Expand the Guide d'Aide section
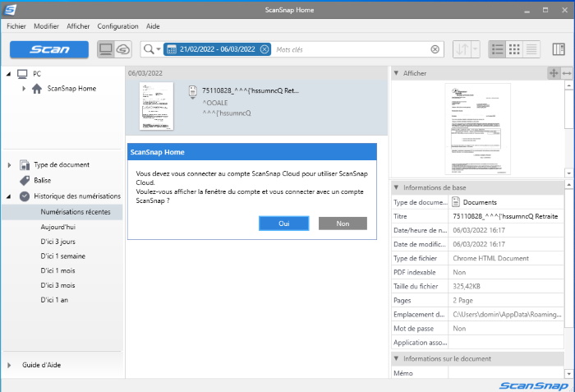 9,365
